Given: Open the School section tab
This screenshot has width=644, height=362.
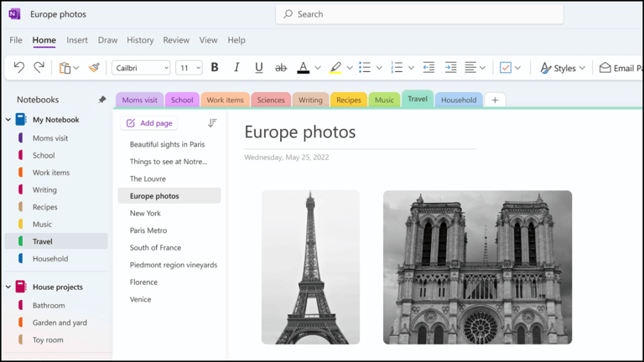Looking at the screenshot, I should tap(182, 101).
